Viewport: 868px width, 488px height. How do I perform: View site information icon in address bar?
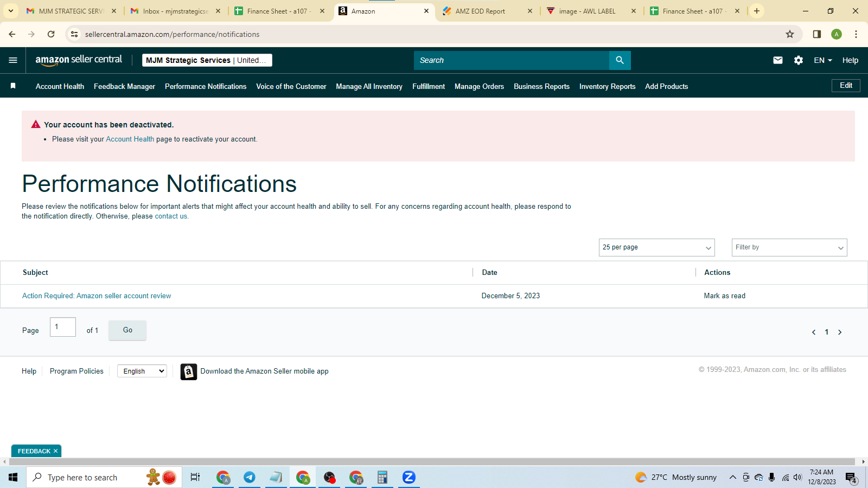point(74,34)
